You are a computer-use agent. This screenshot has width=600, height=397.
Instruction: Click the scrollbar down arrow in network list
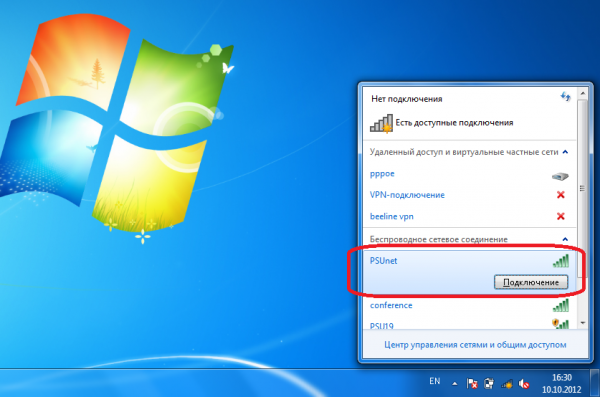point(583,323)
